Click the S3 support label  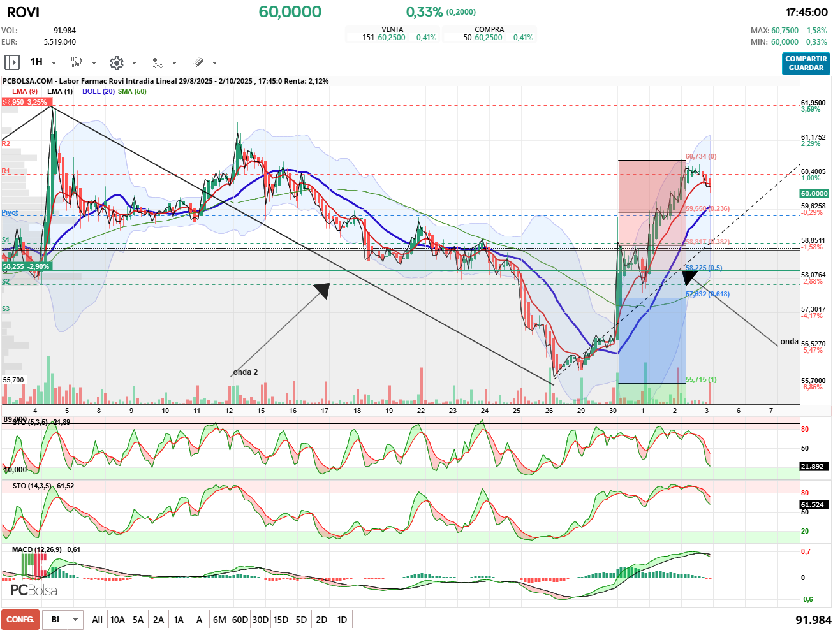coord(6,309)
